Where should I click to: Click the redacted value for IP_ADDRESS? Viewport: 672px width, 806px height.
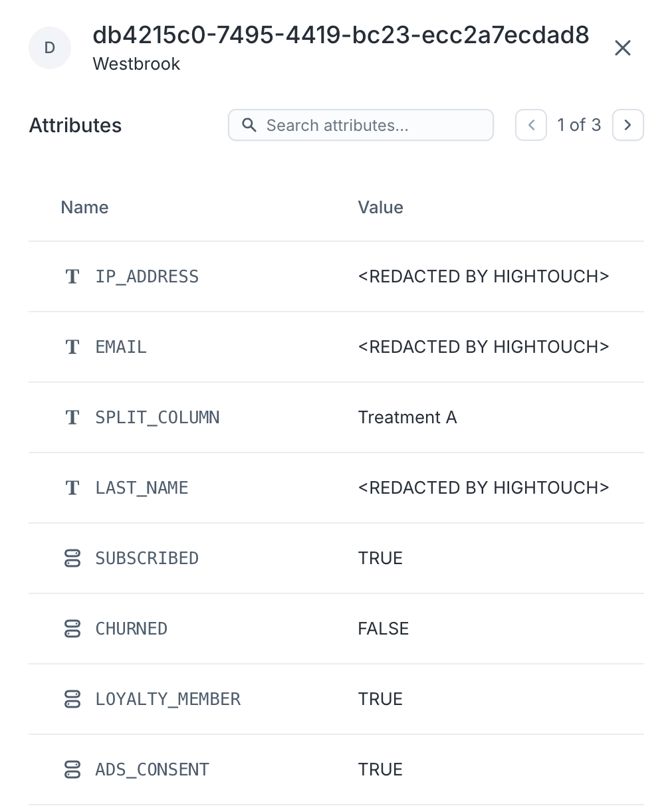point(483,276)
